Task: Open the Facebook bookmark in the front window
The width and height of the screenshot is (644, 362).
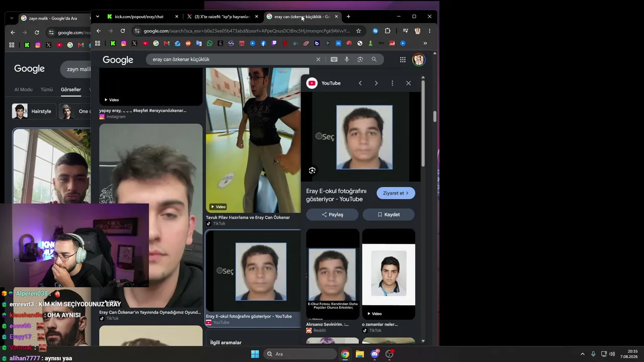Action: click(x=263, y=43)
